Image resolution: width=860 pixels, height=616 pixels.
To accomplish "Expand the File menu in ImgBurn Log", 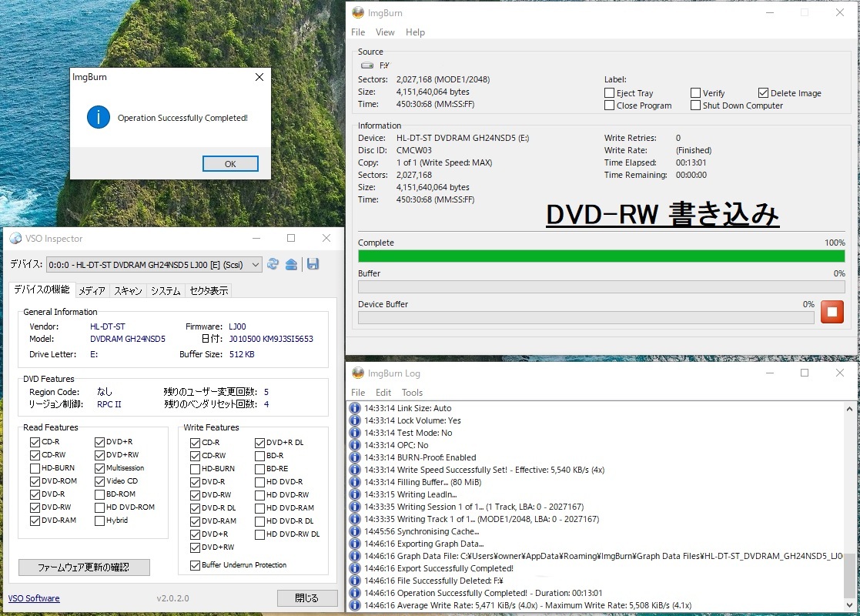I will click(358, 393).
